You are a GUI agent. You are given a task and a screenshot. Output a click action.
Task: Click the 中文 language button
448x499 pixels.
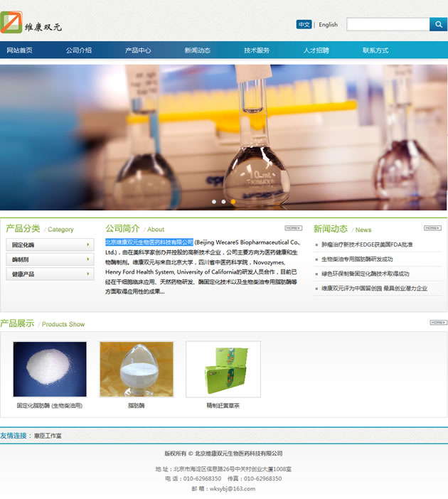304,25
